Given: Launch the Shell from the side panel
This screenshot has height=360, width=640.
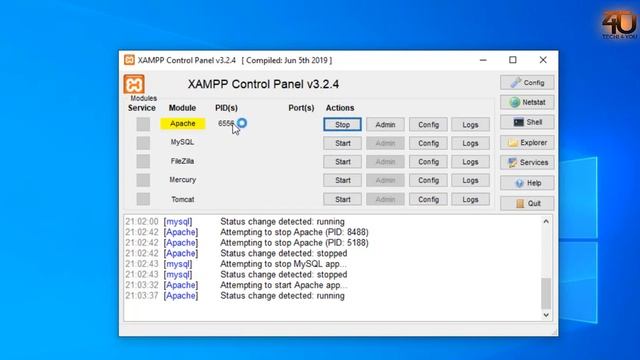Looking at the screenshot, I should click(527, 122).
